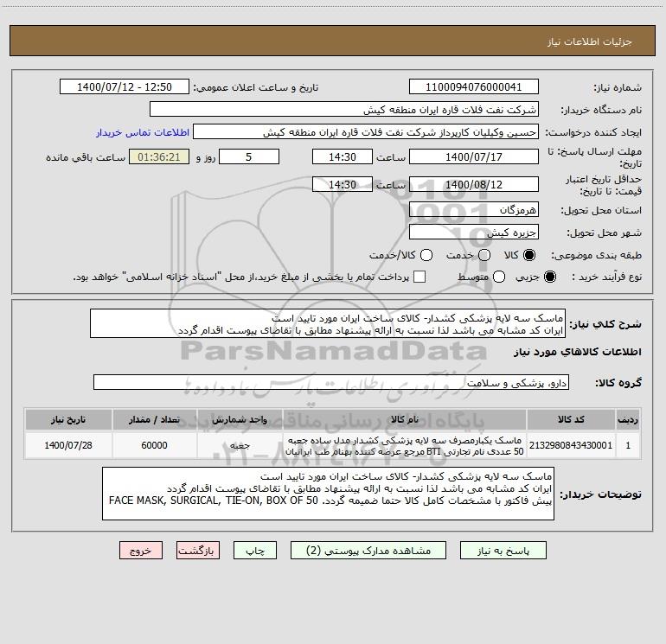Click the request creator field حسین وکیلیان
The image size is (666, 644).
(366, 132)
